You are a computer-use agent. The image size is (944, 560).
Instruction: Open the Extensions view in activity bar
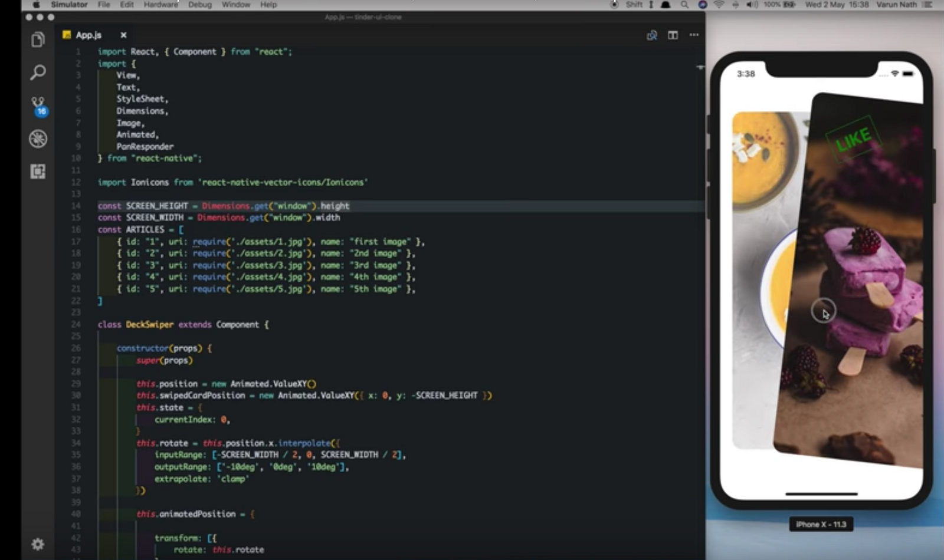(x=38, y=172)
